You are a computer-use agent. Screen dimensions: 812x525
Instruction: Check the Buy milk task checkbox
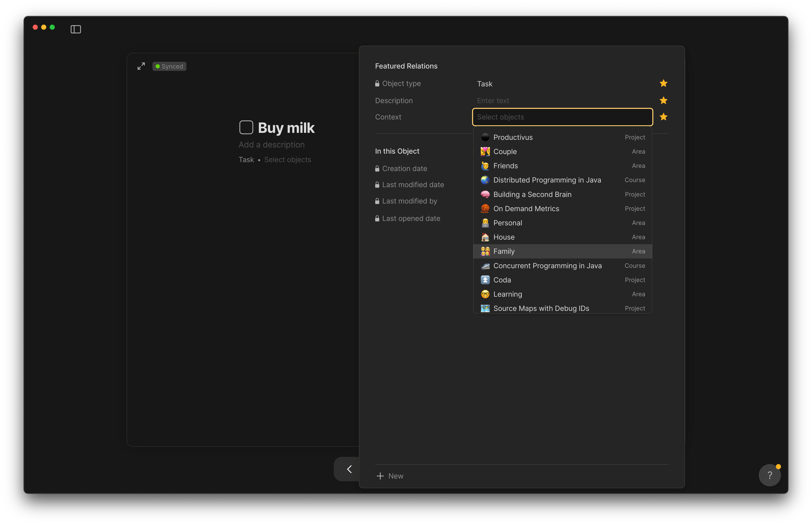(x=246, y=128)
